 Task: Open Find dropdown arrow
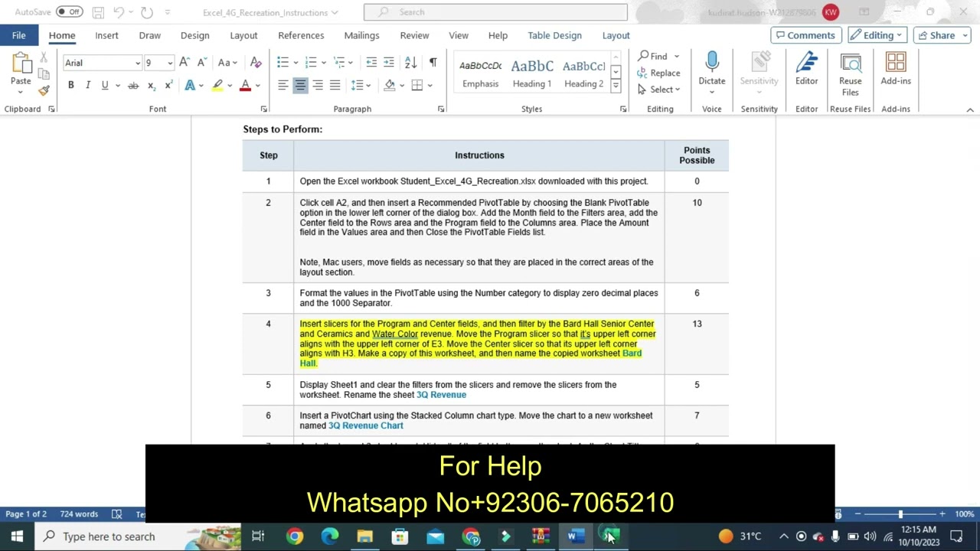(x=677, y=57)
